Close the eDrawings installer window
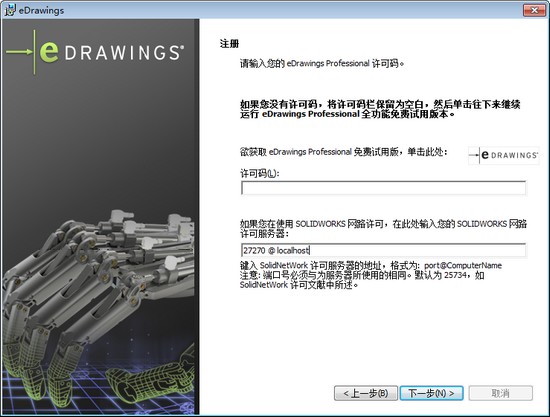Viewport: 550px width, 417px height. [x=534, y=10]
